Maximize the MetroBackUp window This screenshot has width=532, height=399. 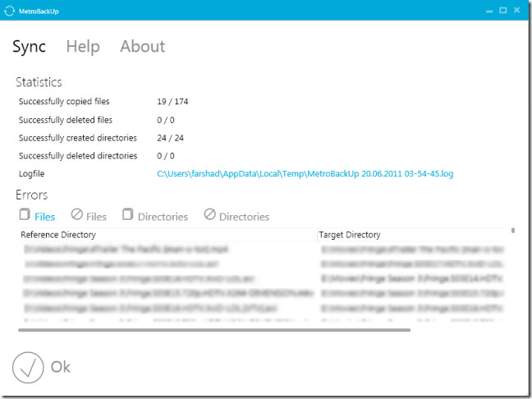(503, 10)
